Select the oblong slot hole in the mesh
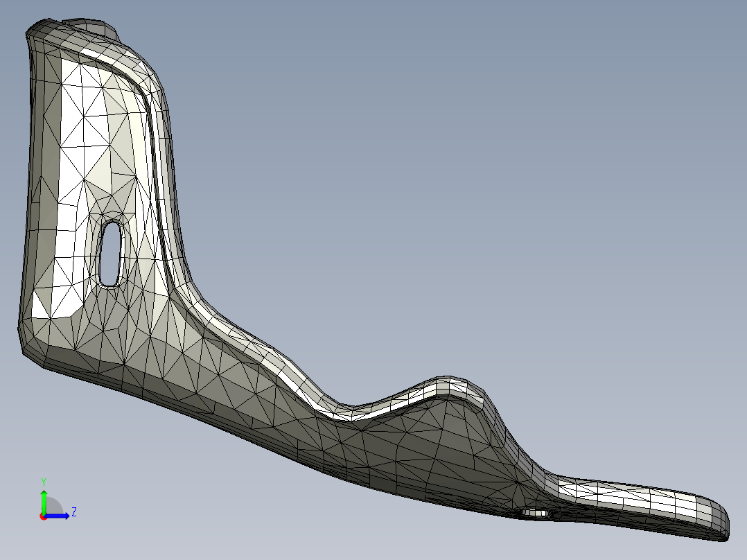This screenshot has height=560, width=747. click(x=110, y=254)
